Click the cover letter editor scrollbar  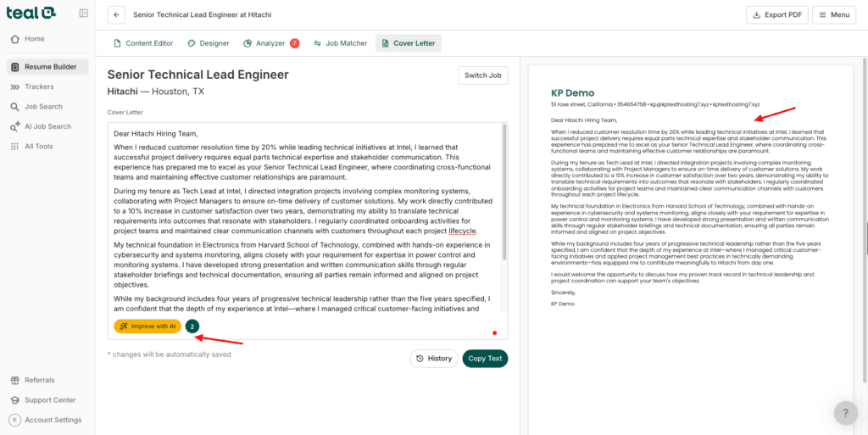click(504, 192)
